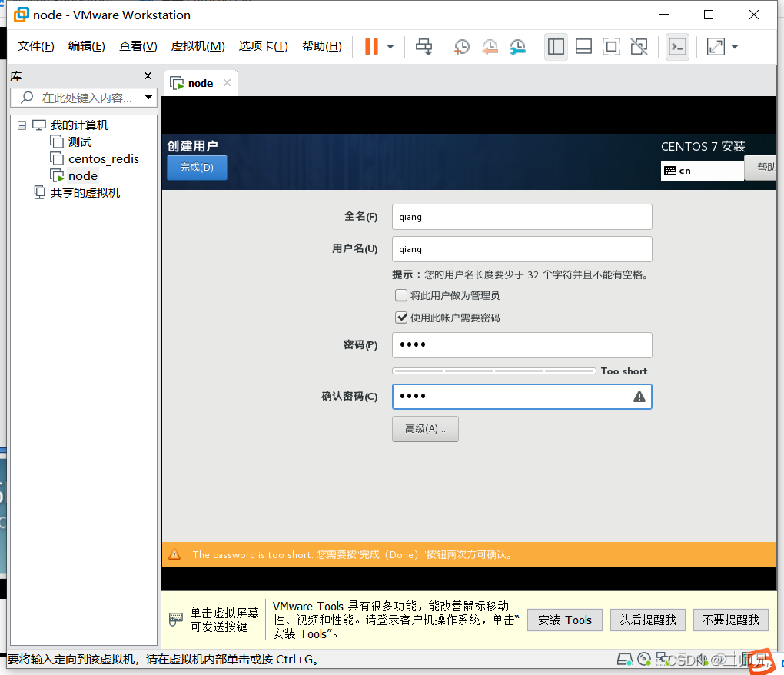The height and width of the screenshot is (675, 784).
Task: Toggle the Show thumbnail bar layout icon
Action: point(583,46)
